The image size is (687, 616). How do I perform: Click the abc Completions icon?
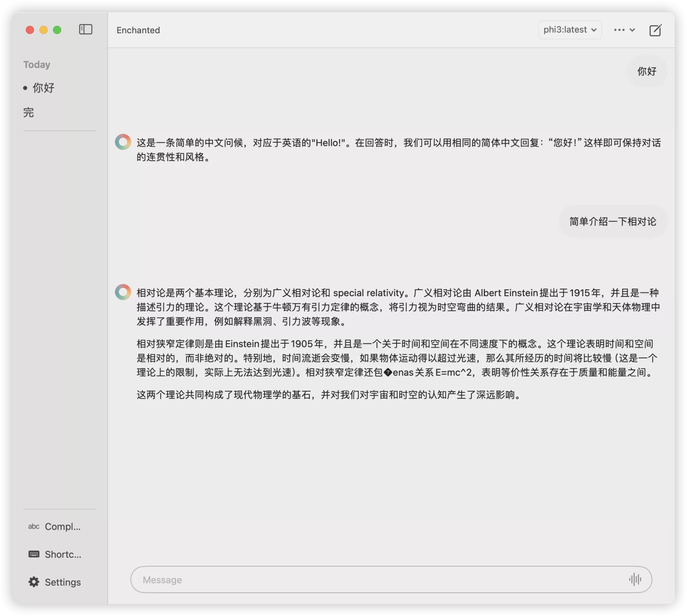point(34,526)
